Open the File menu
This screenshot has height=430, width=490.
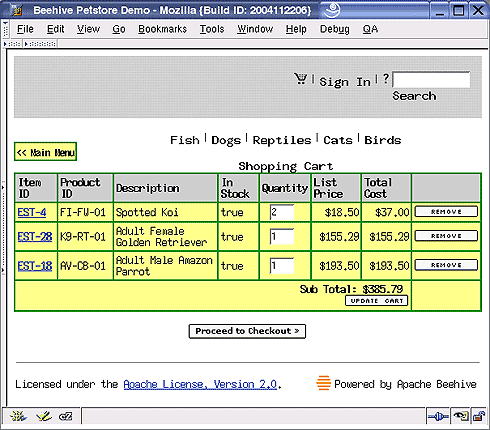(x=25, y=29)
